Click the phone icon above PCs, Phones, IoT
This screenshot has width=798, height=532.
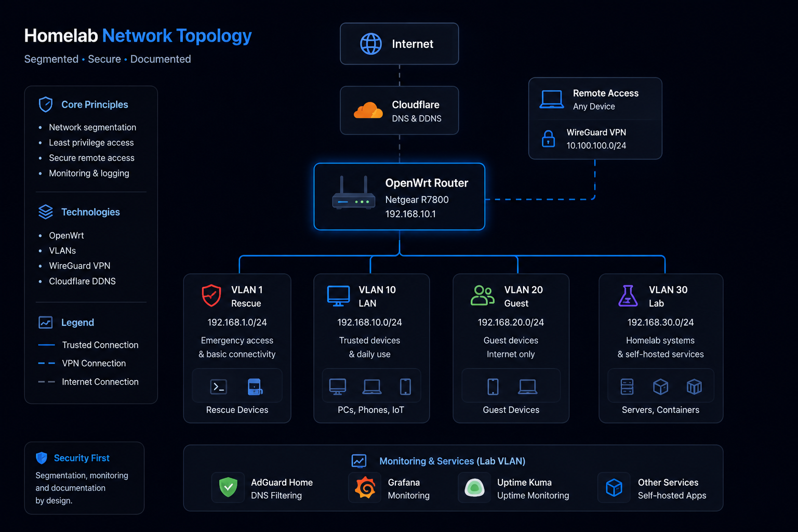405,387
